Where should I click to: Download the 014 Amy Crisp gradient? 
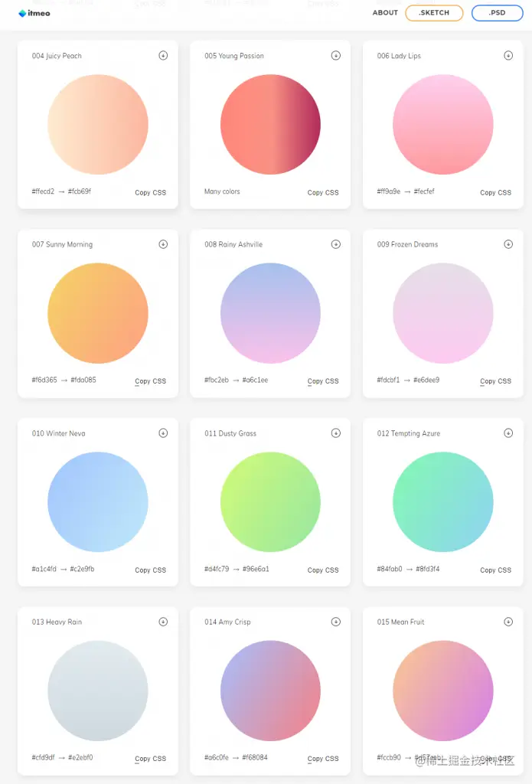pyautogui.click(x=336, y=622)
